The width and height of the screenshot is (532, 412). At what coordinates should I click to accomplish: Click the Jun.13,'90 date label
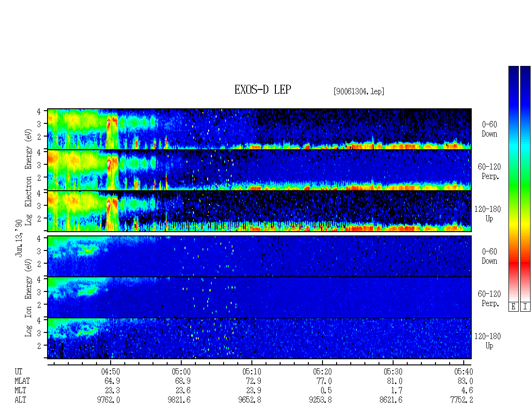pos(19,238)
